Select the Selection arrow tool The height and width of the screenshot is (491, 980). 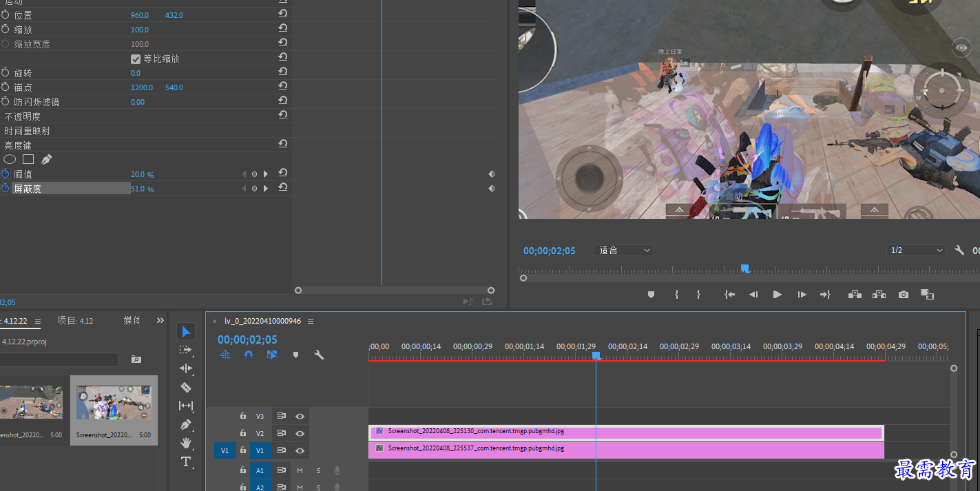186,332
